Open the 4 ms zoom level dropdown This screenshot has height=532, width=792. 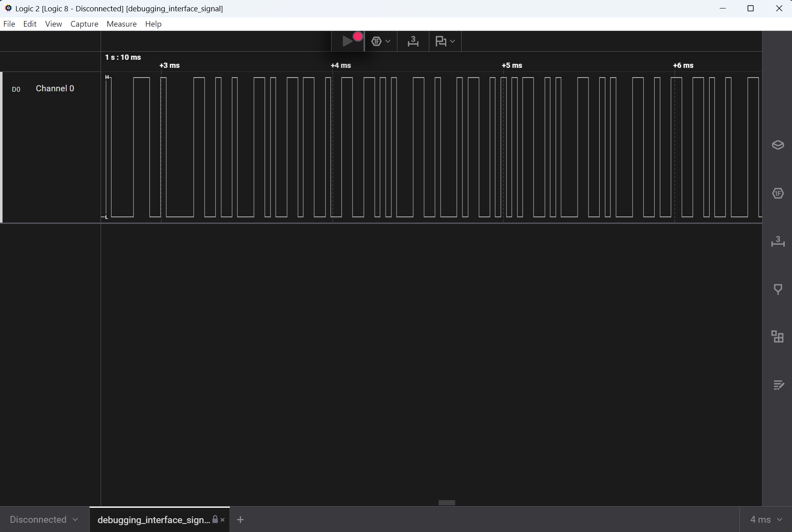[x=766, y=519]
